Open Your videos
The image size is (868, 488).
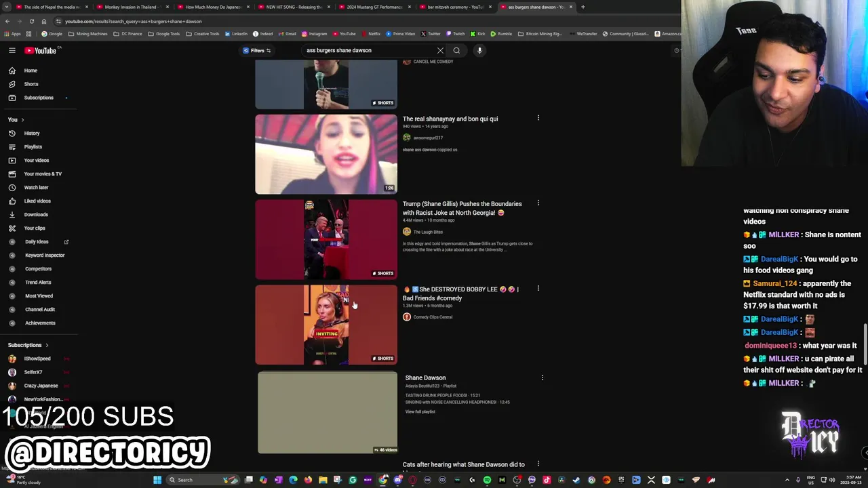point(37,161)
